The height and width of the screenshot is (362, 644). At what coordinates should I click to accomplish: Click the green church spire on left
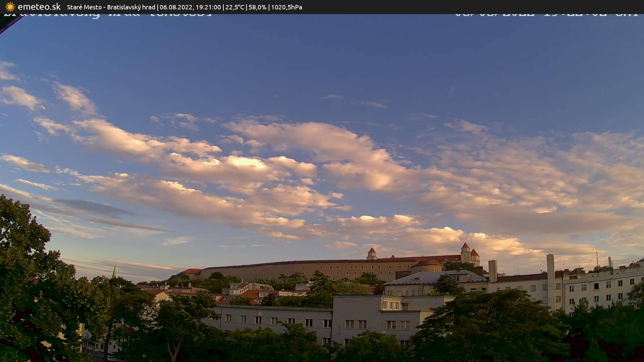114,272
